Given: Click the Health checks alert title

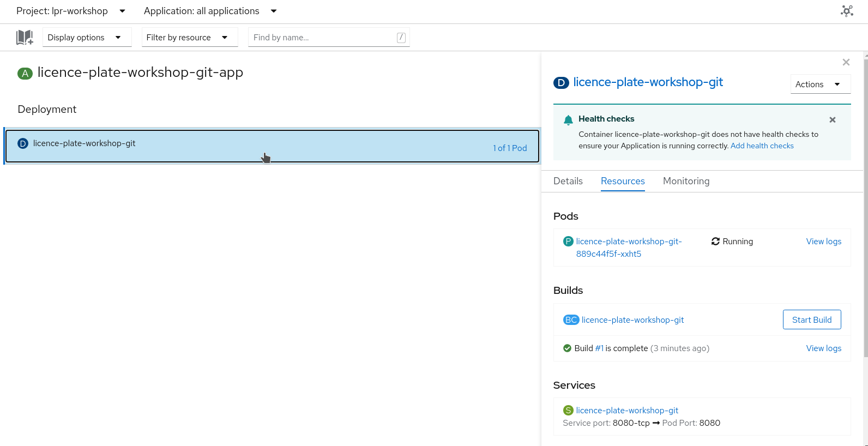Looking at the screenshot, I should point(606,119).
